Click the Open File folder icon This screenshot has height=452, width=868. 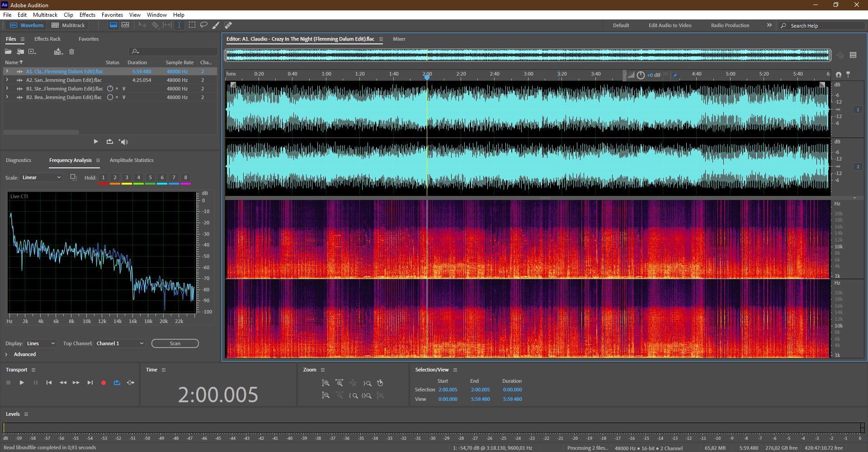click(8, 52)
